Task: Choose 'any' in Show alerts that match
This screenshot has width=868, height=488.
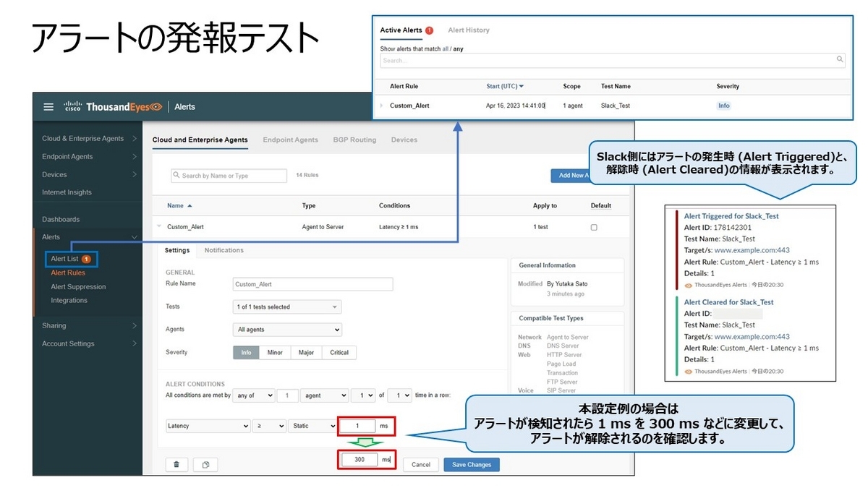Action: tap(458, 49)
